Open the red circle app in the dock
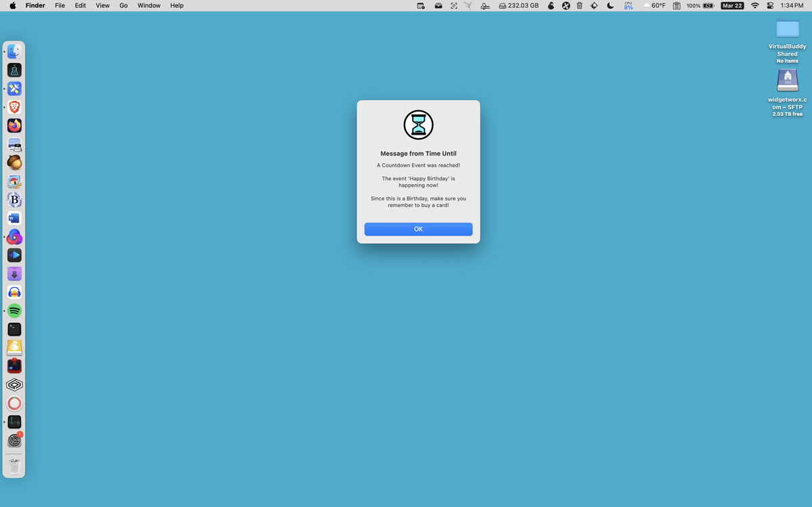 (x=14, y=403)
